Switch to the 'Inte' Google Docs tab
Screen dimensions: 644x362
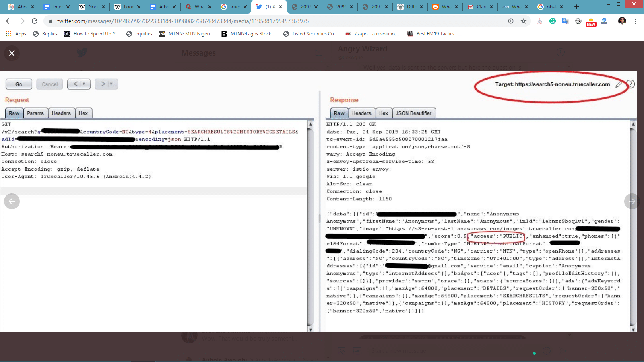pos(56,7)
